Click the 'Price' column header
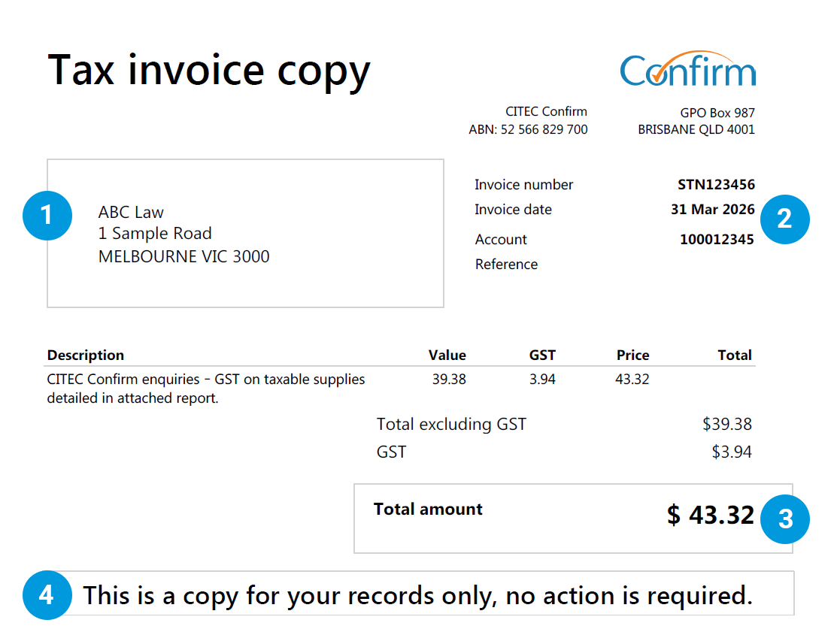This screenshot has width=840, height=638. tap(632, 355)
